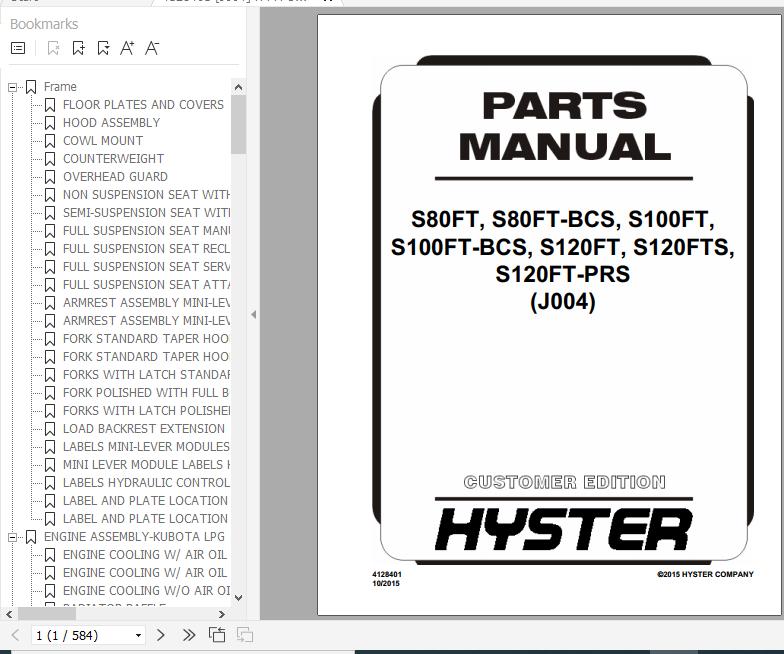Click bookmark icon beside LOAD BACKREST EXTENSION

coord(50,429)
